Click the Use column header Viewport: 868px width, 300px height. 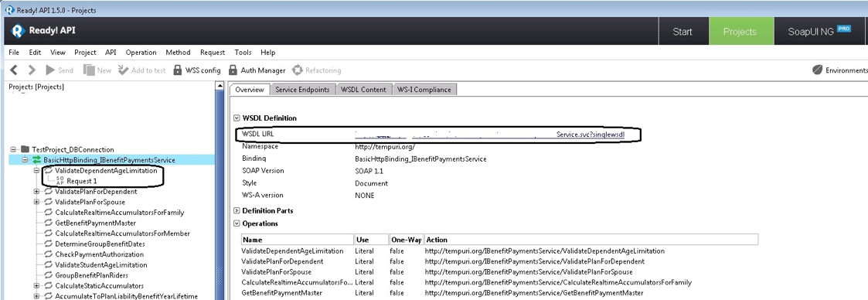tap(372, 240)
